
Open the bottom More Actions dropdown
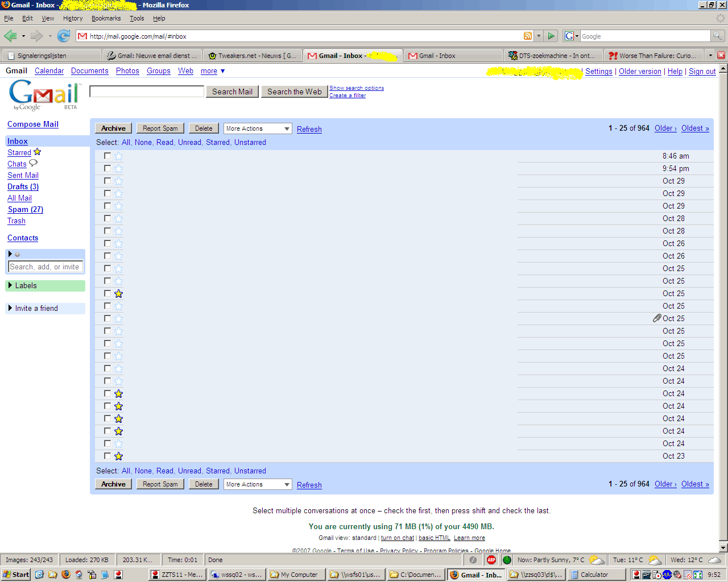pos(258,484)
